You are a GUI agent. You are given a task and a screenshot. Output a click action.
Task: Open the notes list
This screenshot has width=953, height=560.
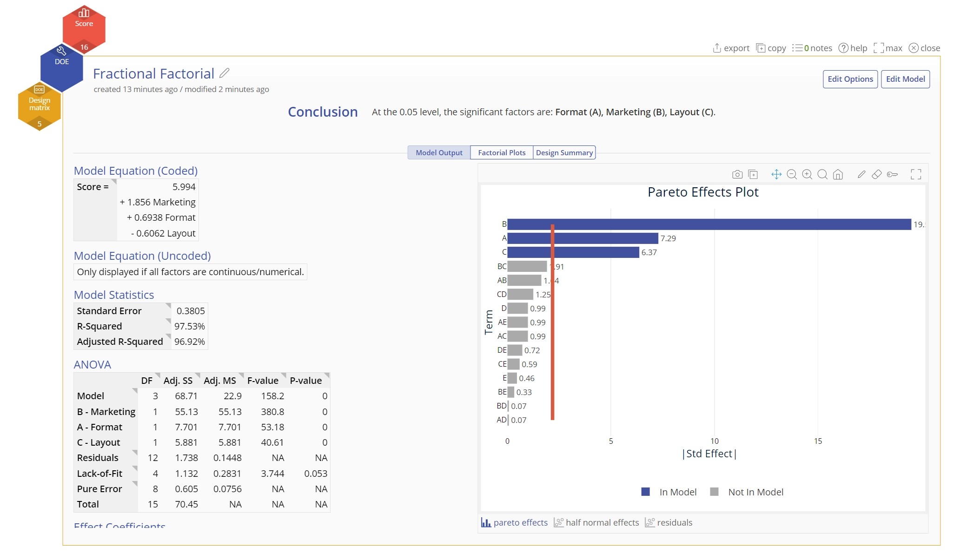pos(813,48)
